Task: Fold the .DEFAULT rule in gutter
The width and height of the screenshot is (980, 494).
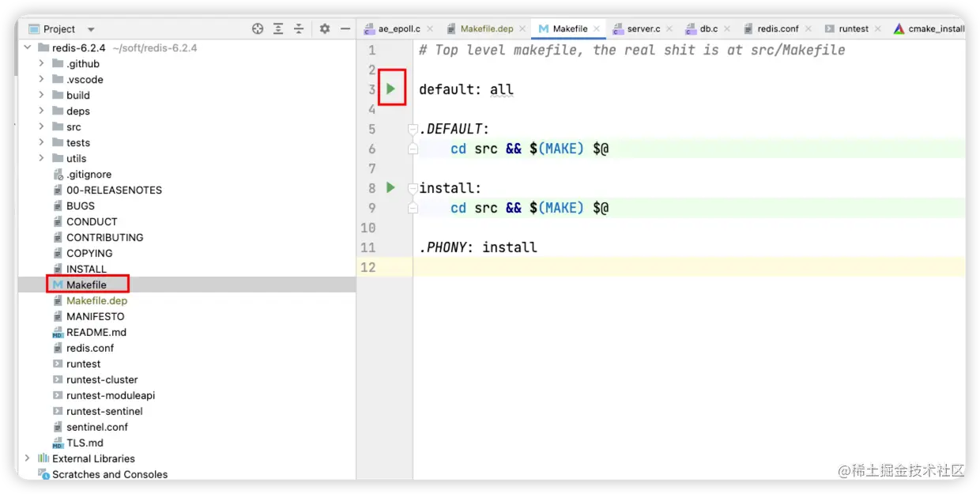Action: (413, 129)
